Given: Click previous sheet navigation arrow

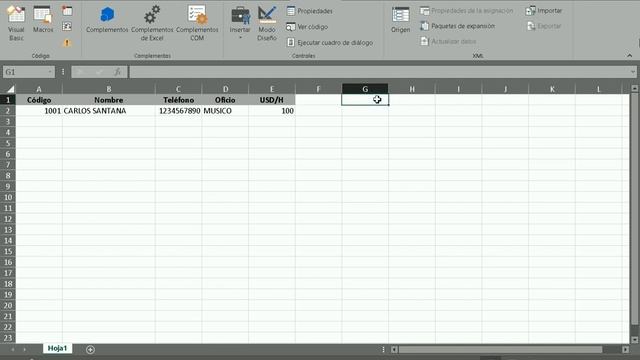Looking at the screenshot, I should (13, 349).
